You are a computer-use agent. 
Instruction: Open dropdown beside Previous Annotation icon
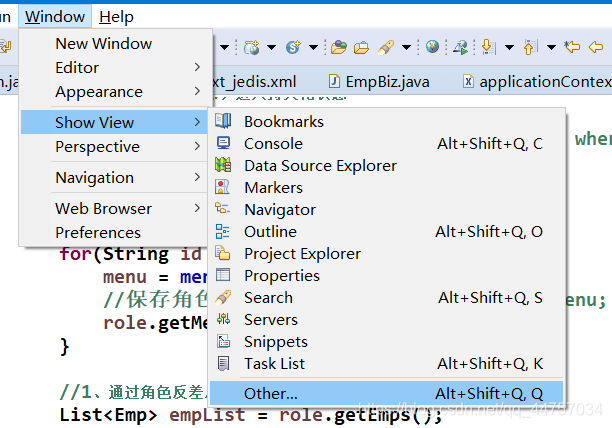pos(551,48)
